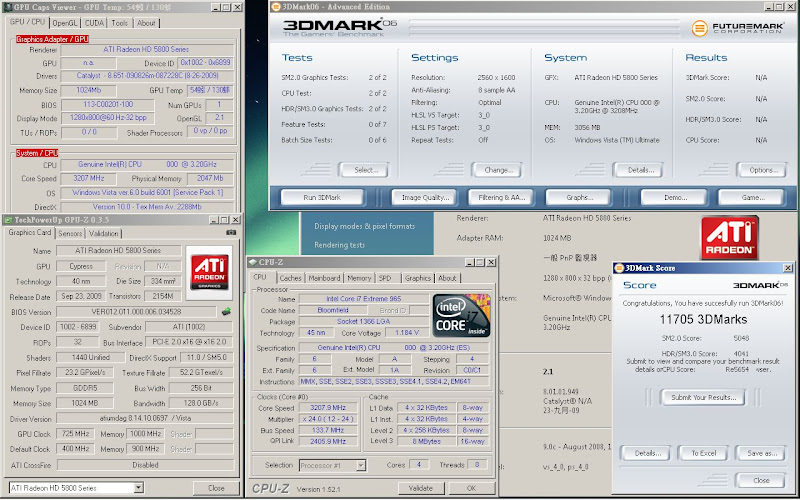800x500 pixels.
Task: Click CPU-Z Core Speed value 3207.9 MHz
Action: click(x=328, y=408)
